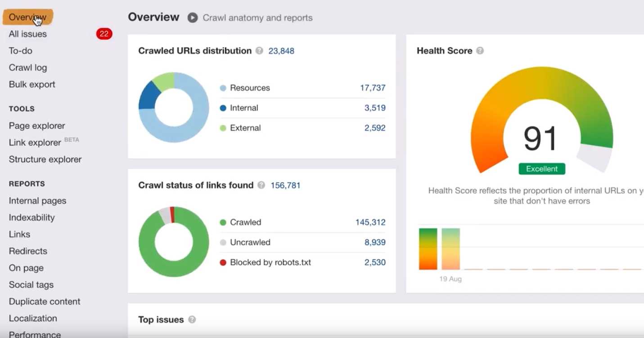This screenshot has height=338, width=644.
Task: Click the light blue Resources legend dot
Action: (223, 88)
